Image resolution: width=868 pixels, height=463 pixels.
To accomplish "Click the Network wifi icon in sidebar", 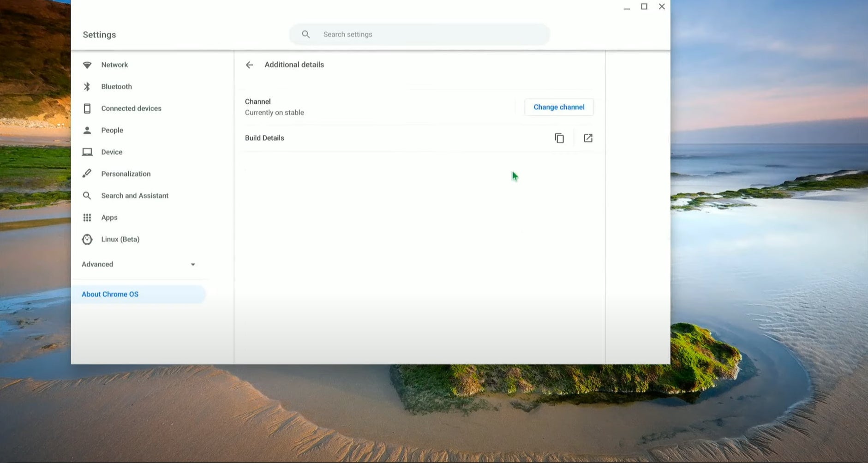I will 87,65.
